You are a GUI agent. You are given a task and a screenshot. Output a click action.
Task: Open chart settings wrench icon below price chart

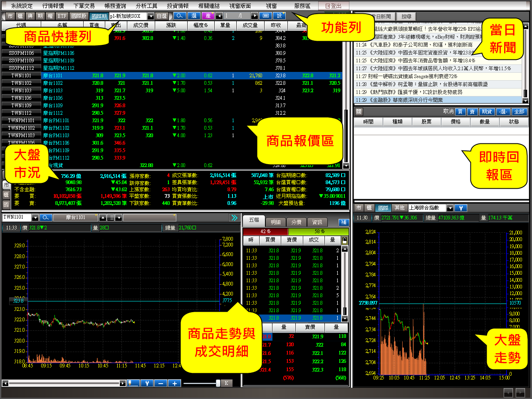[147, 383]
